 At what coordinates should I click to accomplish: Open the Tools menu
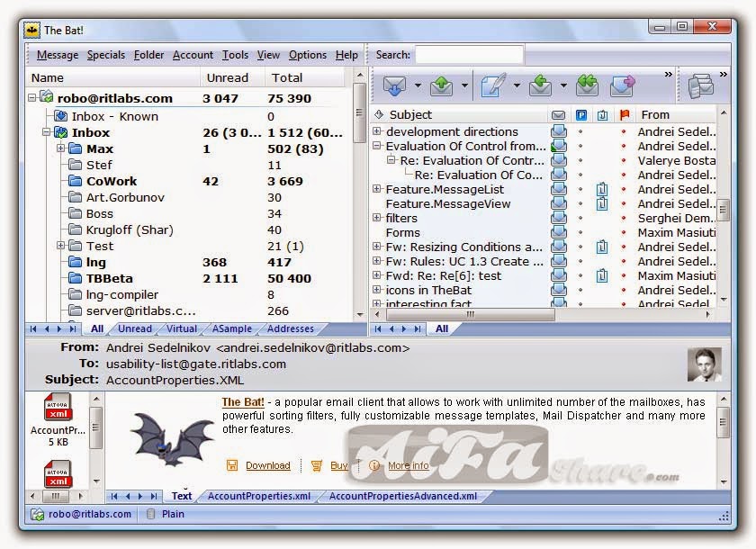(235, 55)
